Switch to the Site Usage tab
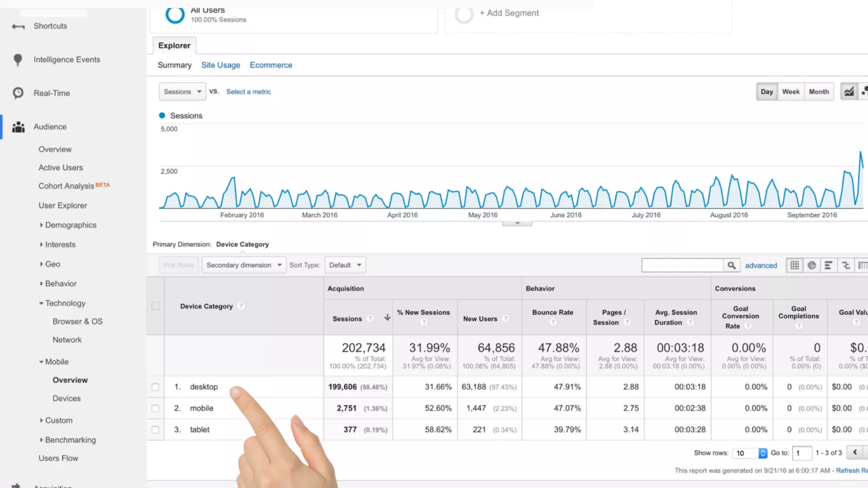This screenshot has width=868, height=488. tap(220, 65)
